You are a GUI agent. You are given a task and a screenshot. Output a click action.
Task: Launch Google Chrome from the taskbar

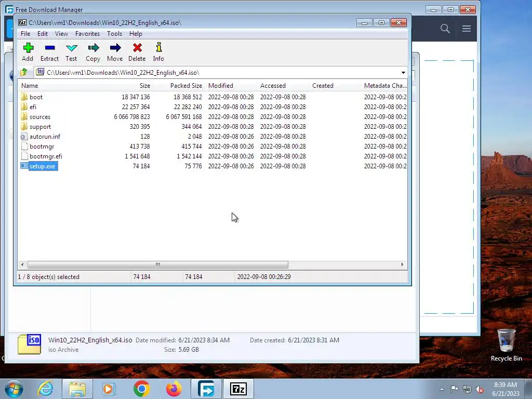(x=141, y=389)
